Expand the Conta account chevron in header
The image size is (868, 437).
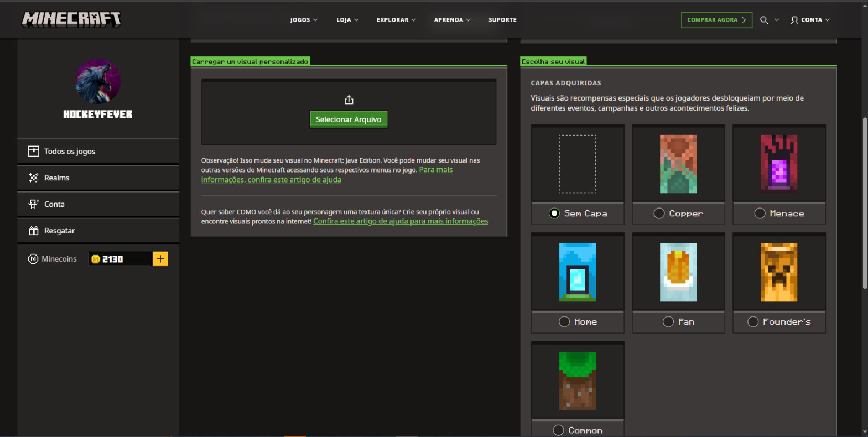828,20
